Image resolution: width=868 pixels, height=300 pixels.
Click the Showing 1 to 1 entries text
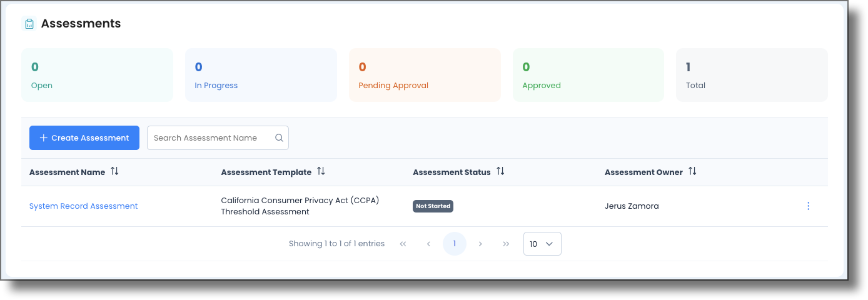coord(336,244)
